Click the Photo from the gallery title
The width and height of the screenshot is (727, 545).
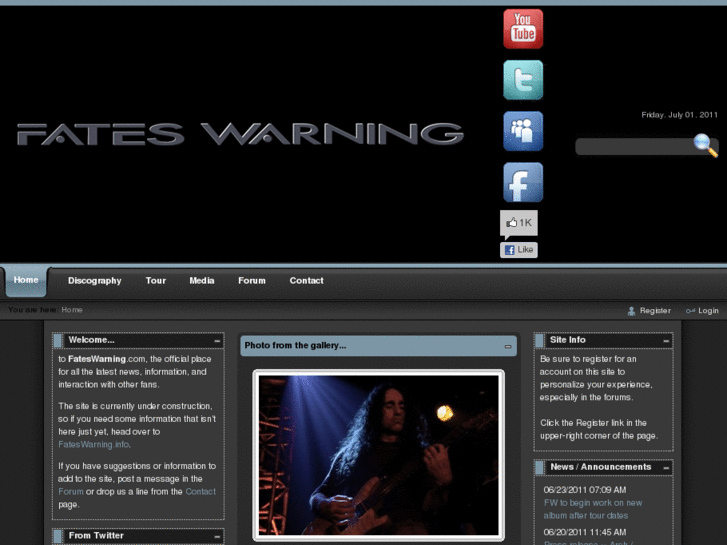(295, 346)
